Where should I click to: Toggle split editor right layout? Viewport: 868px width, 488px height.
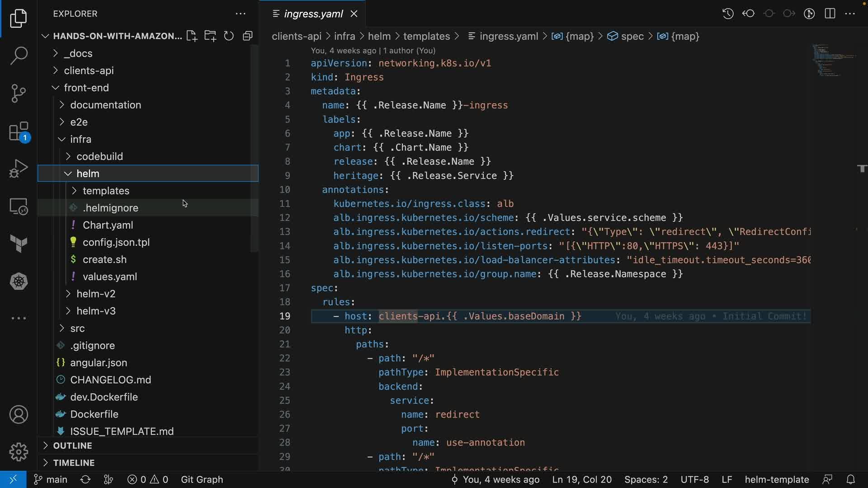click(830, 14)
